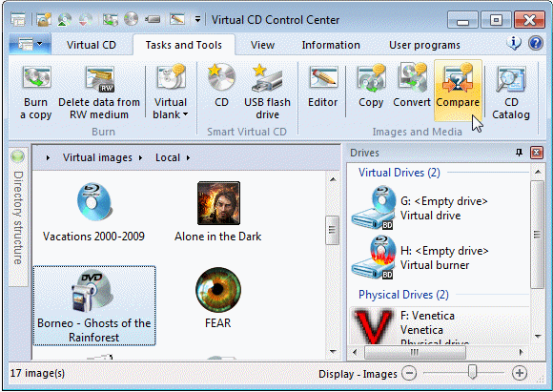Open the Convert tool
The width and height of the screenshot is (553, 392).
412,86
